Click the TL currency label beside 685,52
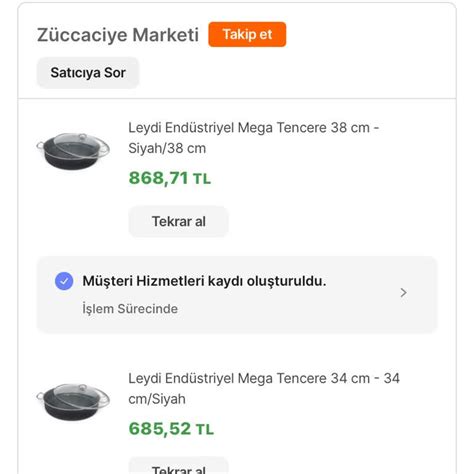 205,430
